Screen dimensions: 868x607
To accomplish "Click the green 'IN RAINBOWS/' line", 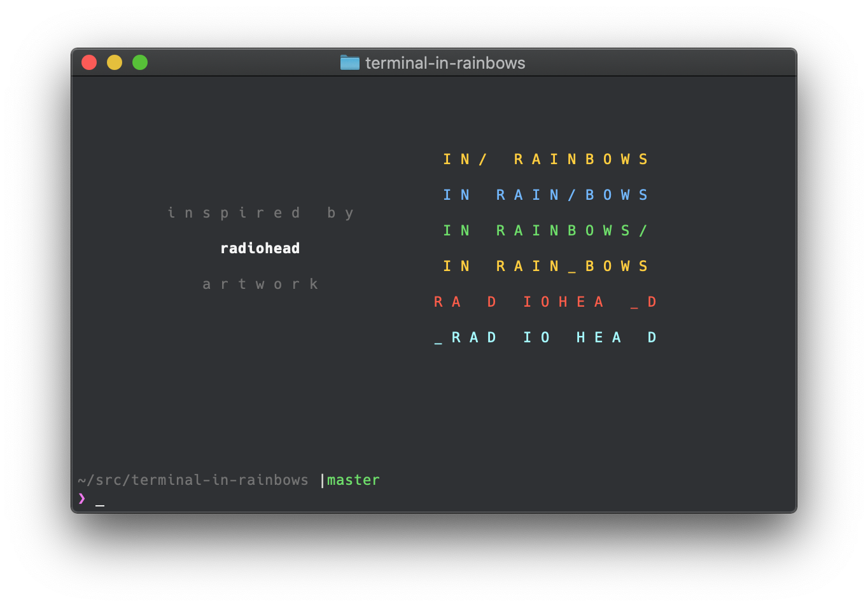I will (x=545, y=230).
